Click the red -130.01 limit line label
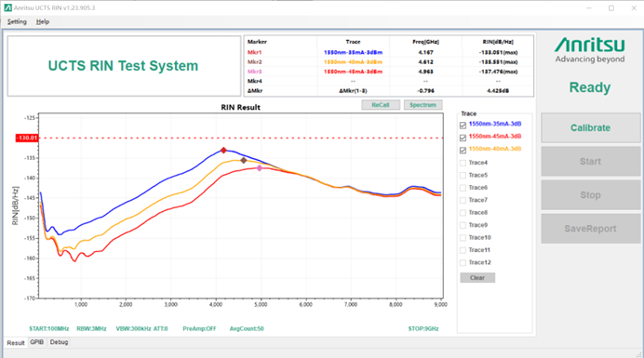Image resolution: width=644 pixels, height=358 pixels. tap(27, 138)
